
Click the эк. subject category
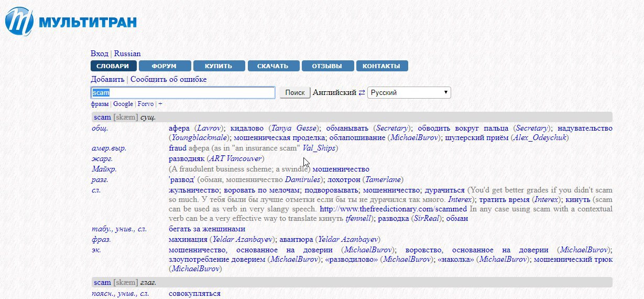pos(96,250)
